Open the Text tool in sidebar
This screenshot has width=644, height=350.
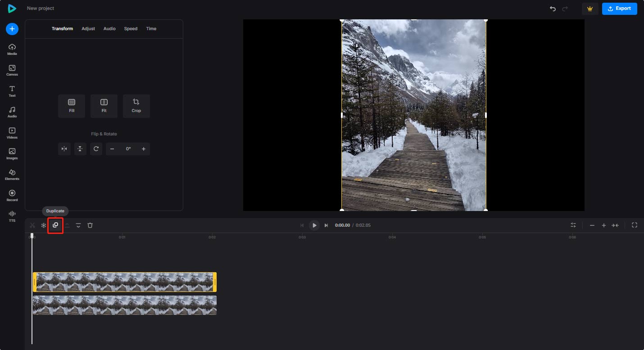(12, 91)
